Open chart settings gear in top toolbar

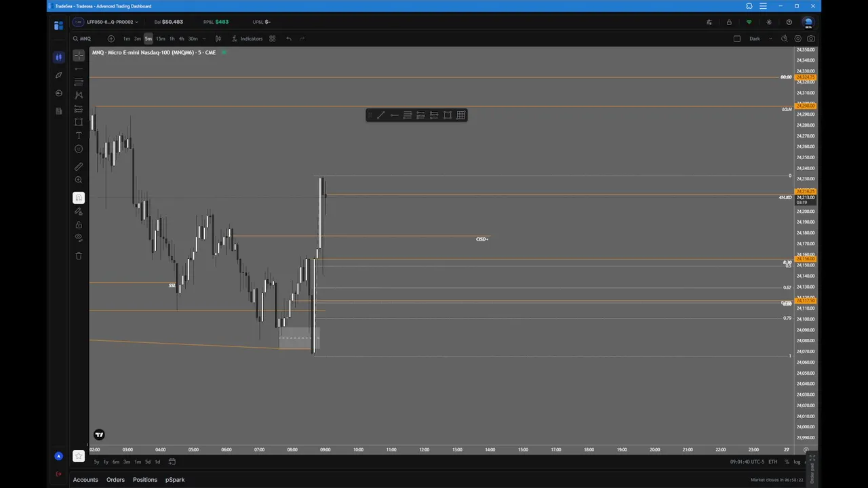click(x=798, y=39)
